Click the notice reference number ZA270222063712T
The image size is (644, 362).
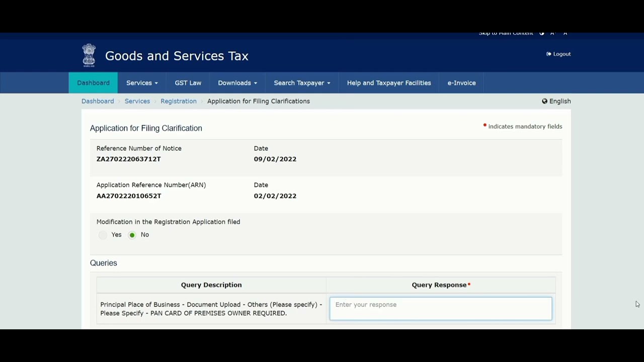tap(129, 159)
